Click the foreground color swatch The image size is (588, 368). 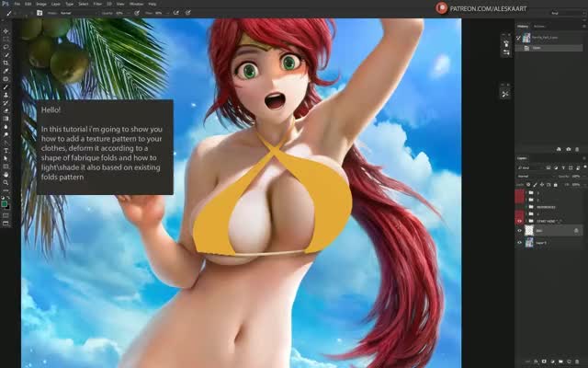point(4,204)
